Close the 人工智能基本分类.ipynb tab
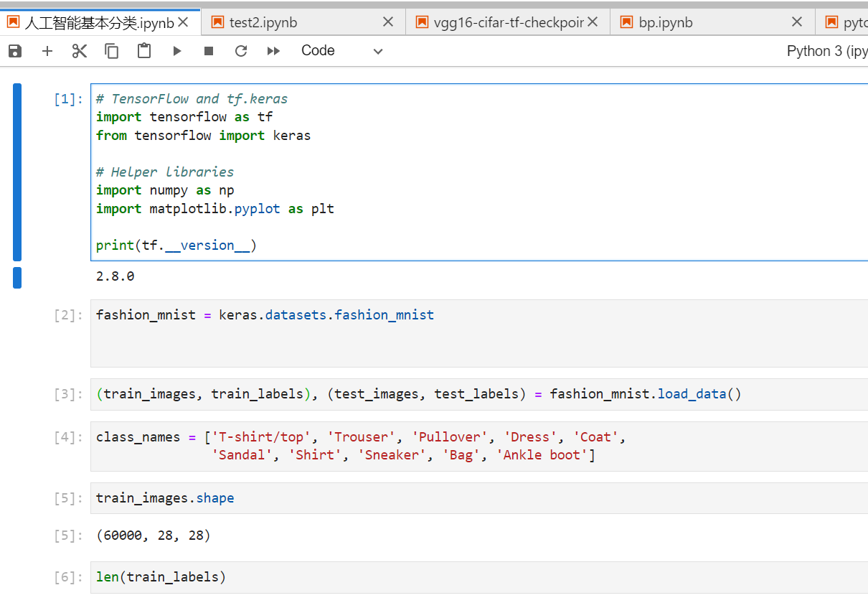Viewport: 868px width, 603px height. 184,22
